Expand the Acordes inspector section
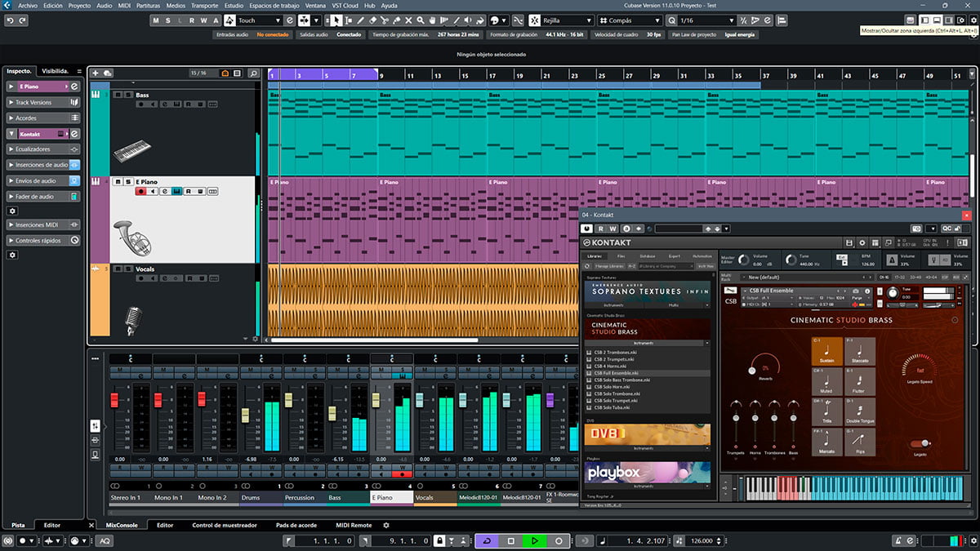The height and width of the screenshot is (551, 980). click(43, 118)
